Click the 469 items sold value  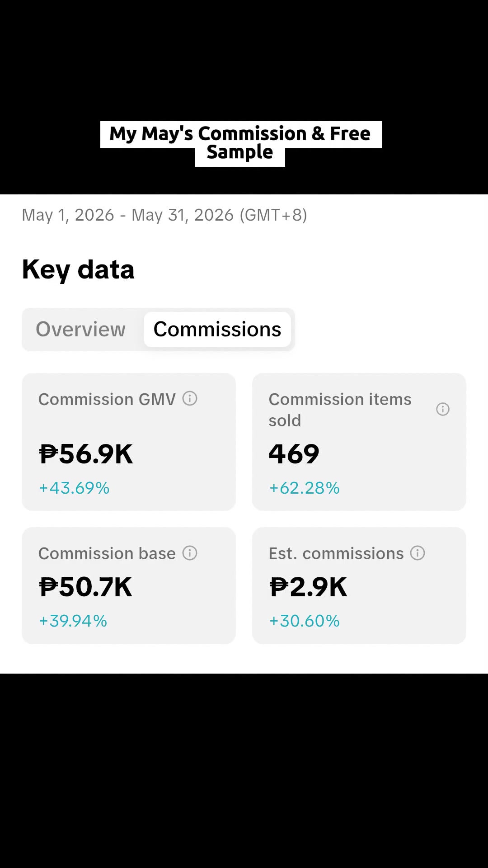pos(294,454)
